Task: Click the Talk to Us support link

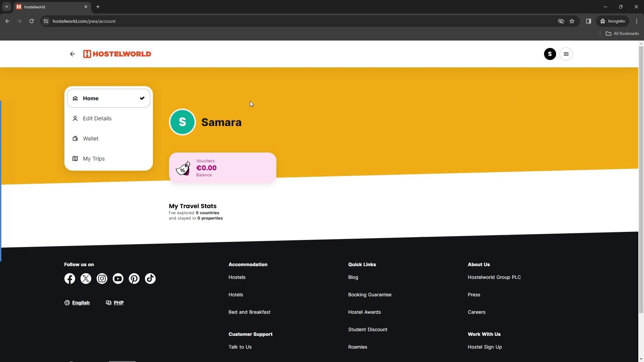Action: click(x=240, y=347)
